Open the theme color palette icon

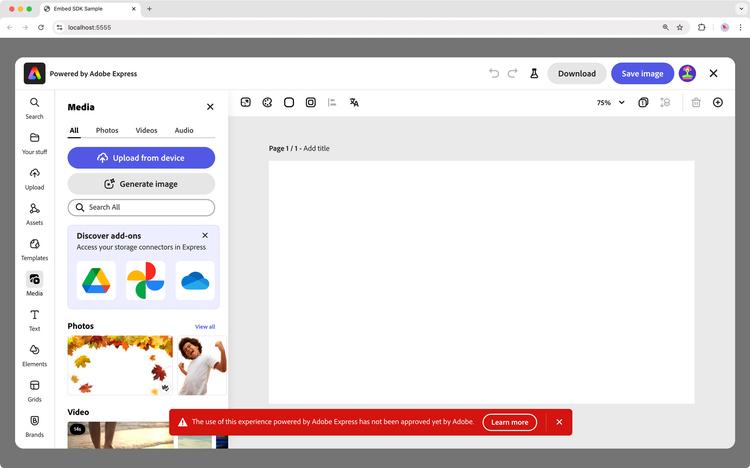click(x=267, y=102)
